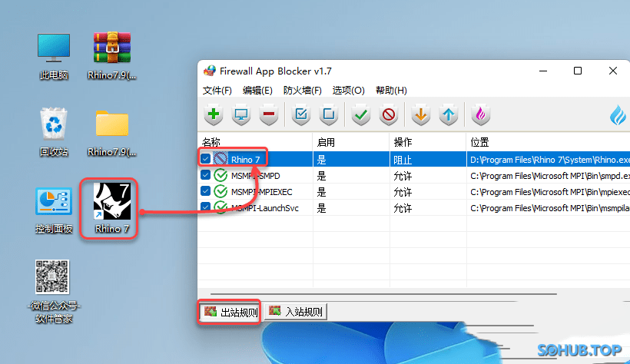This screenshot has height=364, width=630.
Task: Uncheck the Rhino 7 rule checkbox
Action: (x=205, y=159)
